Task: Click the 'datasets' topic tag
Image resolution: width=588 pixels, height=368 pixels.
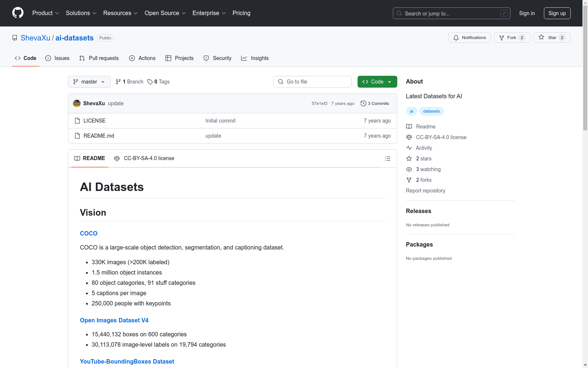Action: (431, 111)
